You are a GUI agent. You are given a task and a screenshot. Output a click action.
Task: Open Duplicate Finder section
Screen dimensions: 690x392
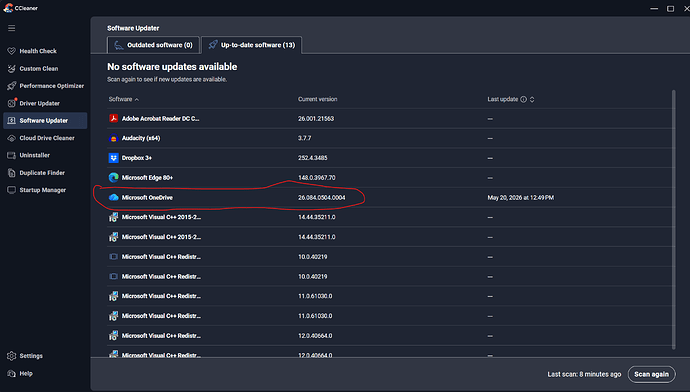(45, 173)
